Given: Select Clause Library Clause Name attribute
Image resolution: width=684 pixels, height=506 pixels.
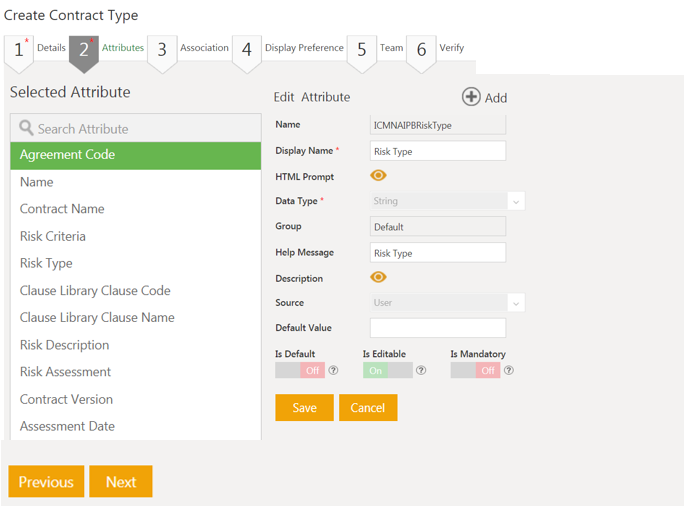Looking at the screenshot, I should tap(136, 318).
